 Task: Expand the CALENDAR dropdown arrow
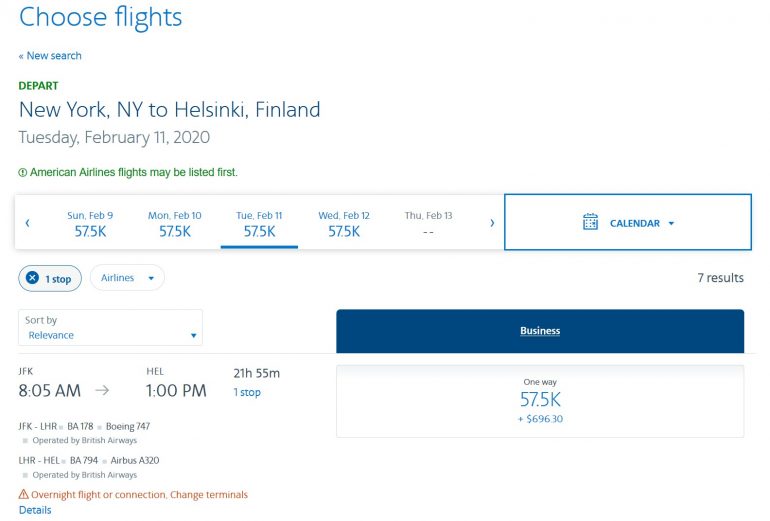671,223
